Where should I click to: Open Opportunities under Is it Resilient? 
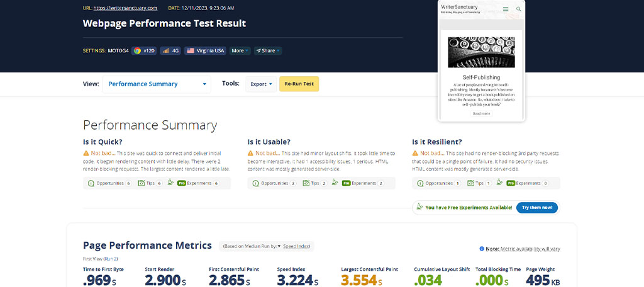(438, 183)
